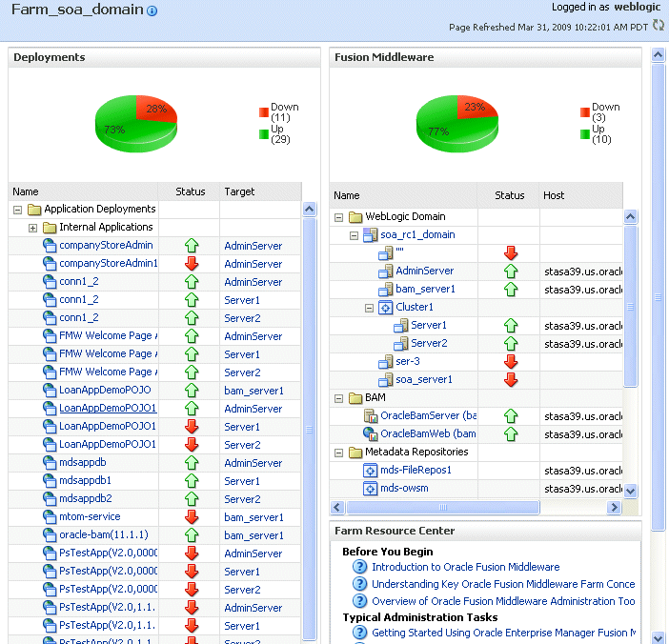Click the Status column header in Deployments
669x644 pixels.
pyautogui.click(x=191, y=191)
